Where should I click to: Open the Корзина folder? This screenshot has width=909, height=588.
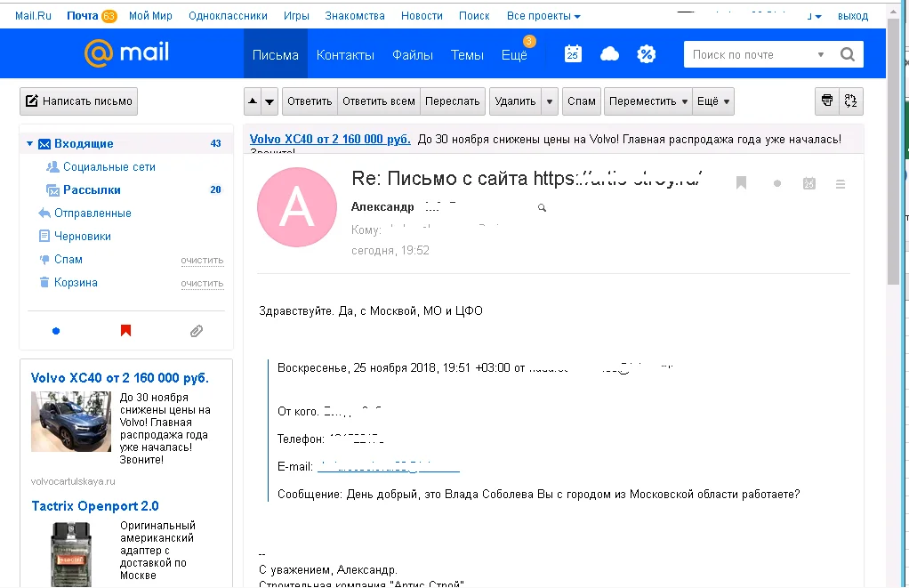point(76,282)
